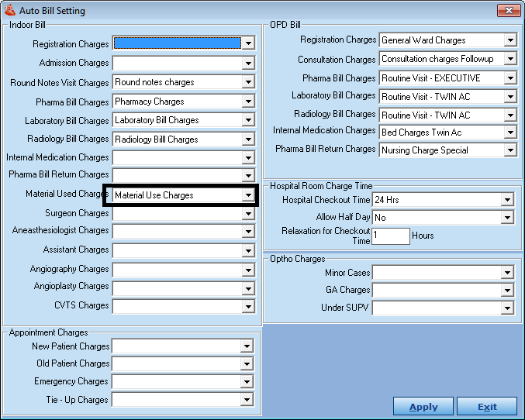Image resolution: width=525 pixels, height=420 pixels.
Task: Click the Auto Bill Setting title bar icon
Action: tap(10, 11)
